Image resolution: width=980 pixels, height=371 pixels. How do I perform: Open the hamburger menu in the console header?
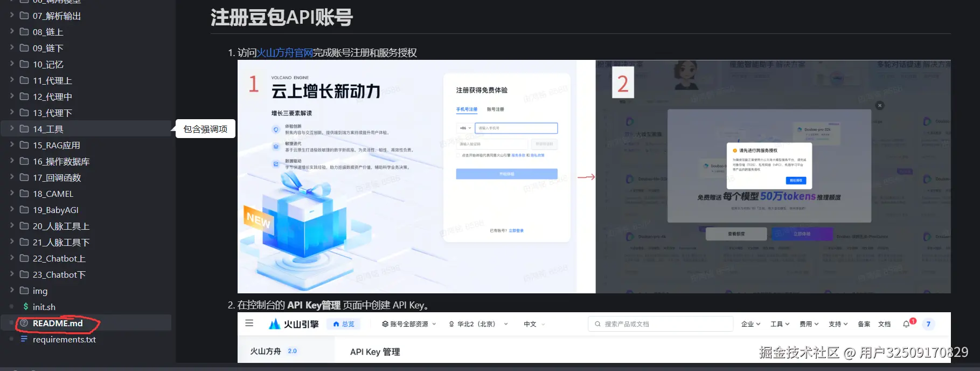(x=249, y=324)
